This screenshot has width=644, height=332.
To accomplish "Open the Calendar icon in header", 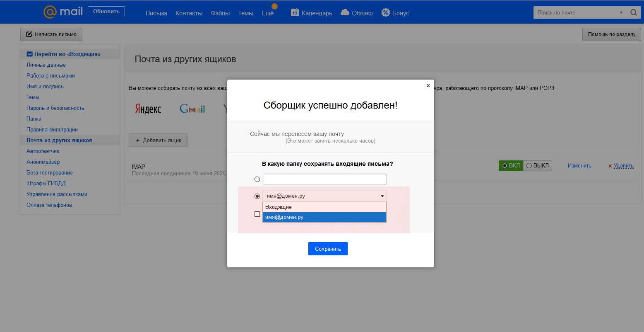I will click(x=295, y=12).
